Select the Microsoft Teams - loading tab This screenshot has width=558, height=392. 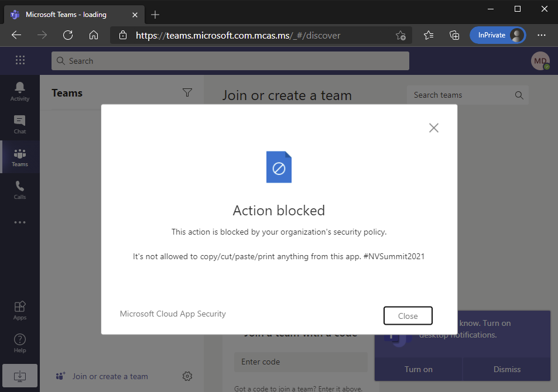[x=74, y=15]
